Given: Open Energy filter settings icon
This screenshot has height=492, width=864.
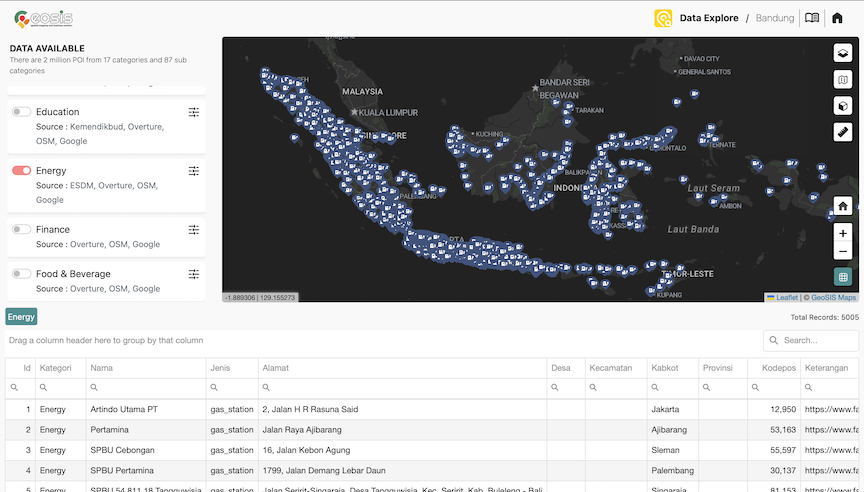Looking at the screenshot, I should (193, 171).
